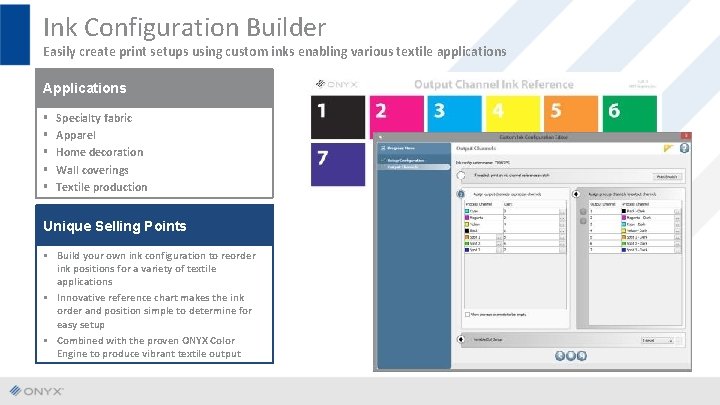Click the yellow flag note icon
The image size is (720, 405).
(668, 148)
